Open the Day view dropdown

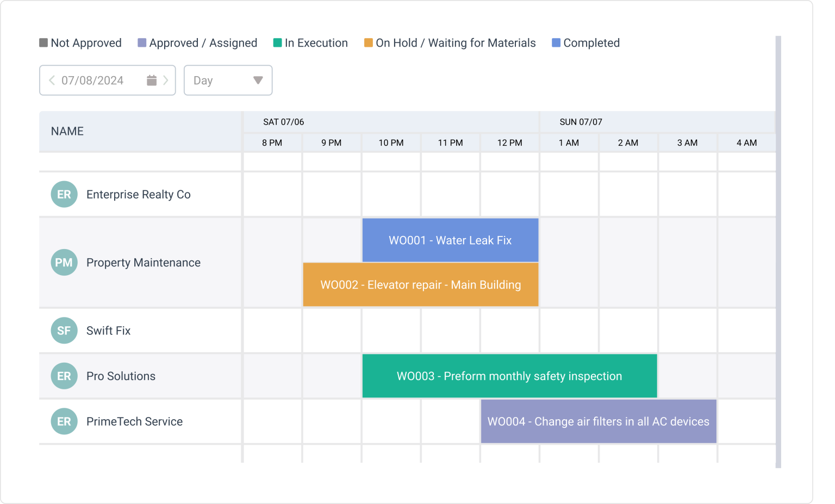coord(228,80)
